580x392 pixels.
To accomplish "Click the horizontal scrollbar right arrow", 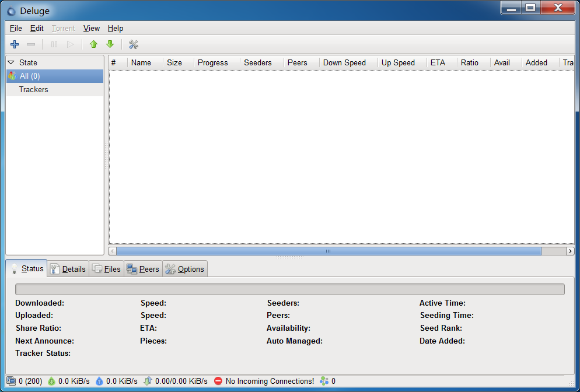I will pyautogui.click(x=570, y=251).
